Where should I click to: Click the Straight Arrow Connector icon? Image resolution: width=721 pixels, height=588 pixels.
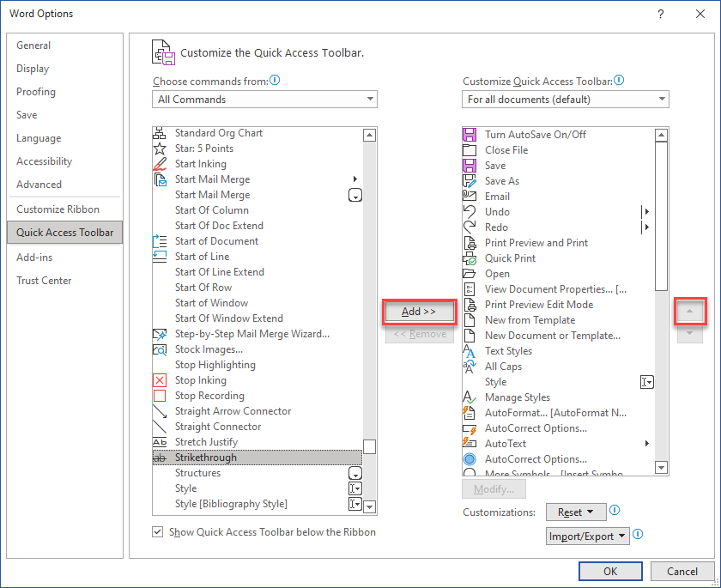[160, 411]
